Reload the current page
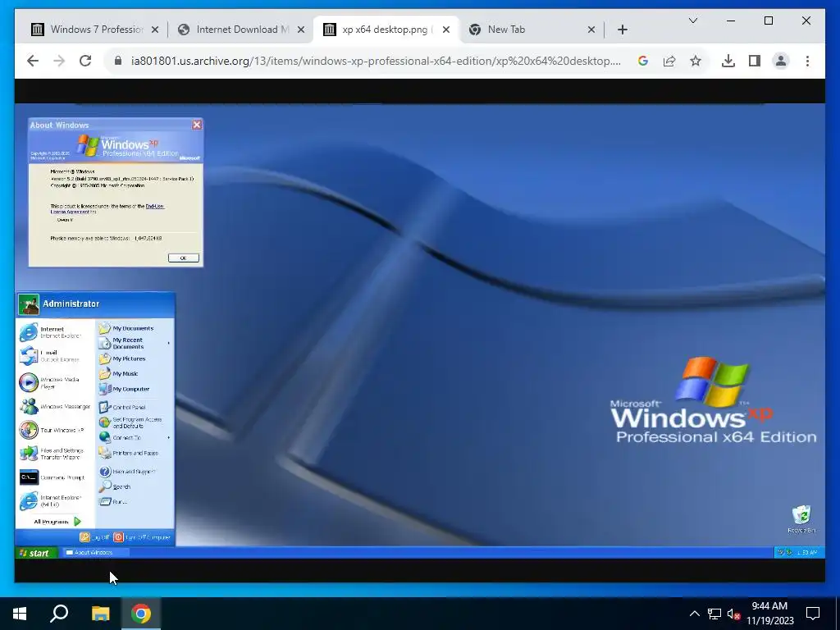 [x=85, y=61]
